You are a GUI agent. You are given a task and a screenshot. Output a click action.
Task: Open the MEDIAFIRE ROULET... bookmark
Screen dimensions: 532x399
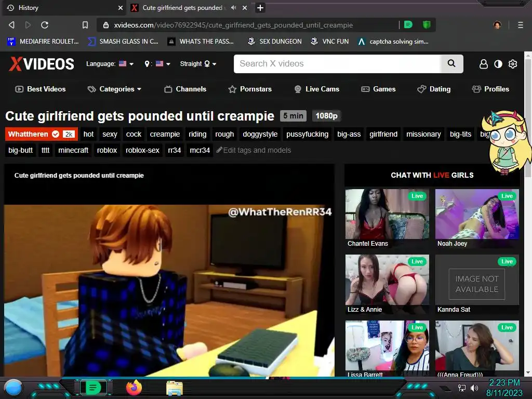click(43, 42)
